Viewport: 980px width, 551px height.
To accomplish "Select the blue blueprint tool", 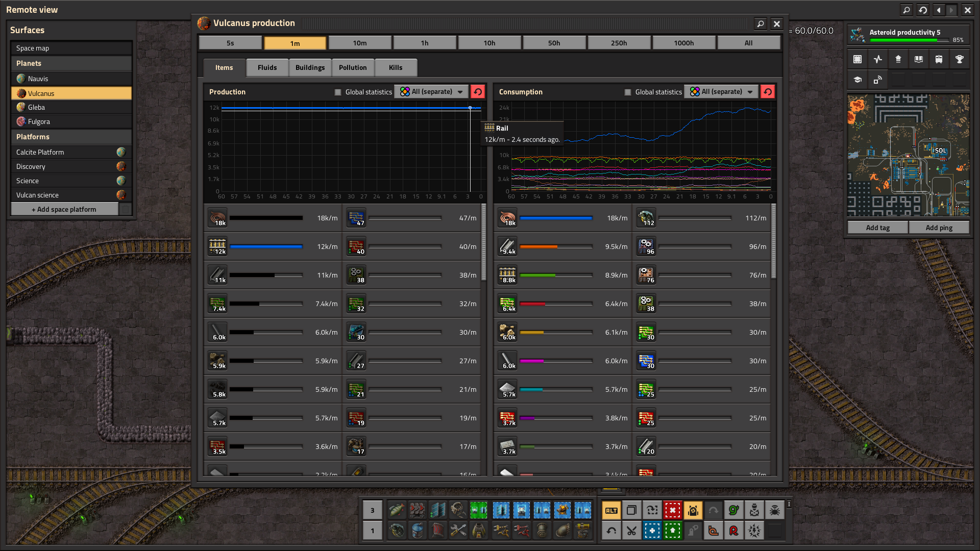I will tap(652, 531).
